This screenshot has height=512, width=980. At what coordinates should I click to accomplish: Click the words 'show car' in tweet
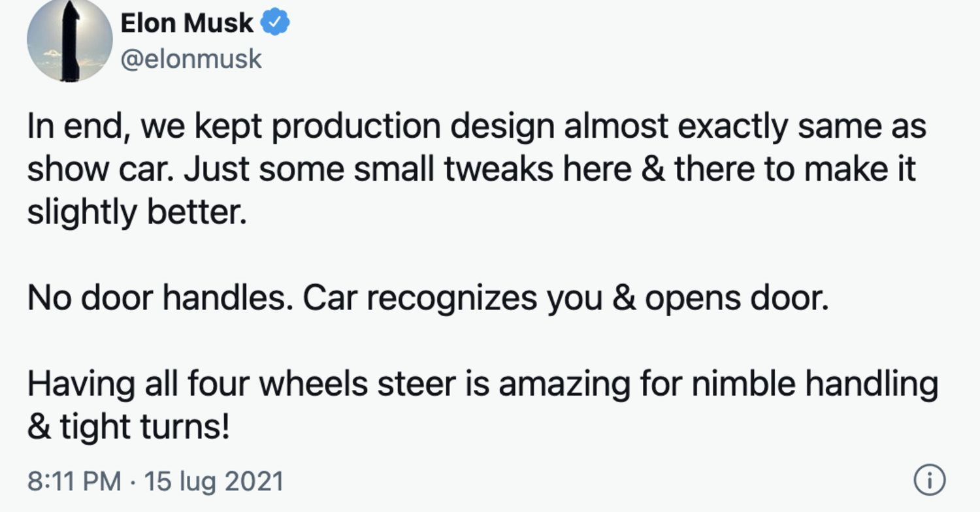[x=101, y=169]
